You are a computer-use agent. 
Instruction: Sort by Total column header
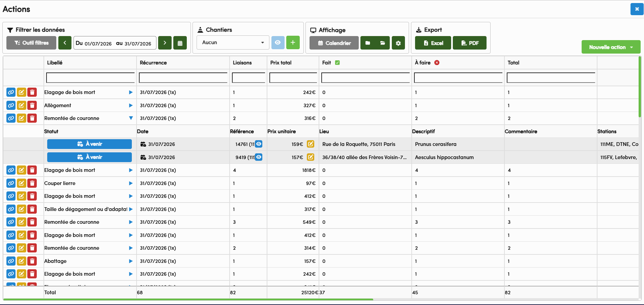coord(513,63)
